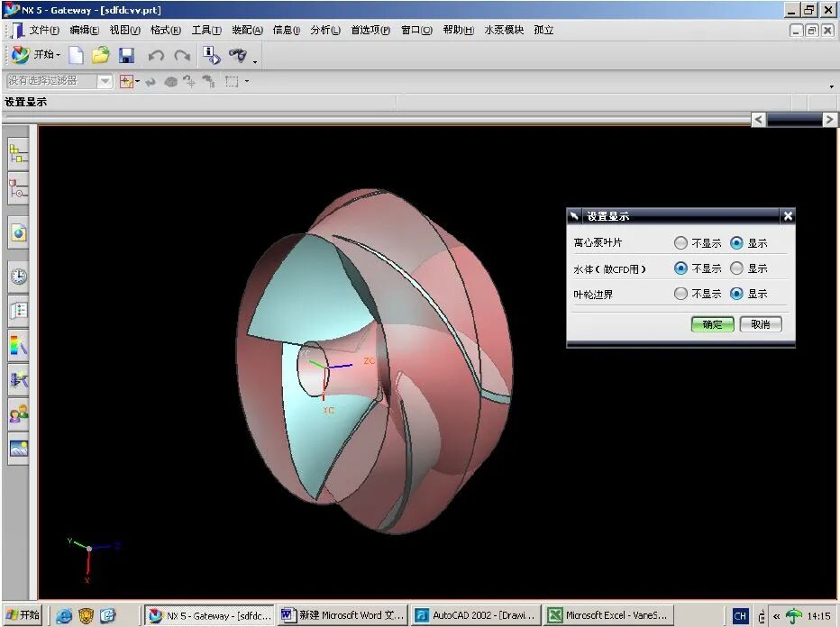This screenshot has height=627, width=840.
Task: Select 不显示 for 水体(做CFD用)
Action: pyautogui.click(x=680, y=268)
